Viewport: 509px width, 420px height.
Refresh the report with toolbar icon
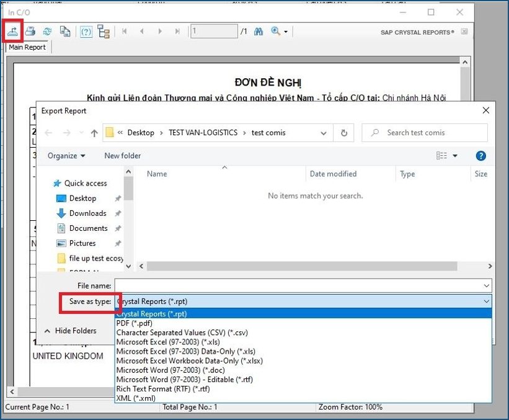pyautogui.click(x=47, y=31)
